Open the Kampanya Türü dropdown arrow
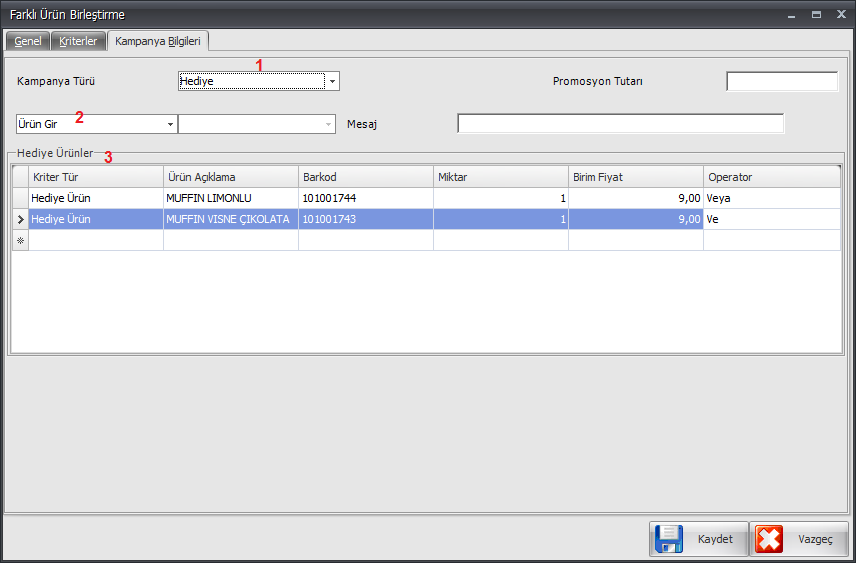This screenshot has height=563, width=856. click(x=332, y=82)
